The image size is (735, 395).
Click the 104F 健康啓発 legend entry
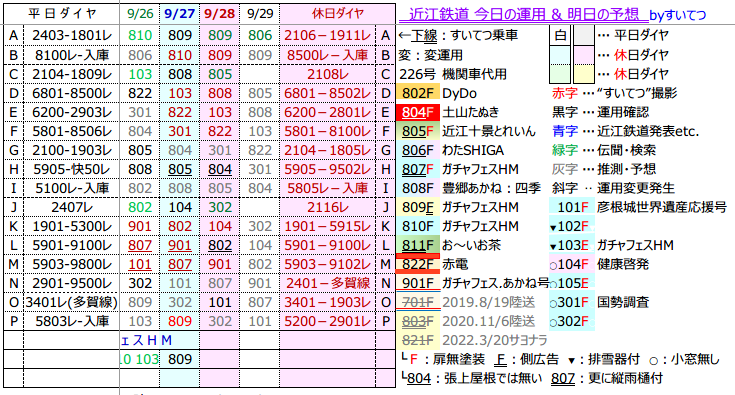pyautogui.click(x=599, y=264)
